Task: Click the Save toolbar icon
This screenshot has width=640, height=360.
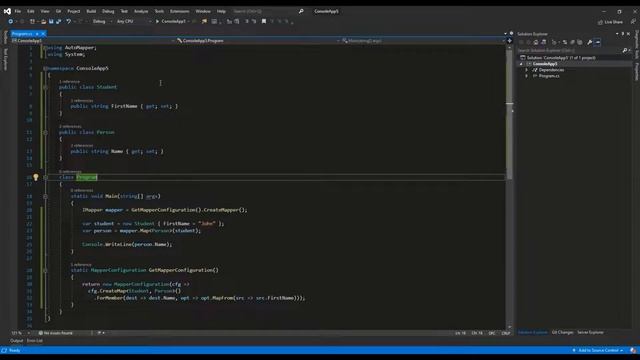Action: point(51,21)
